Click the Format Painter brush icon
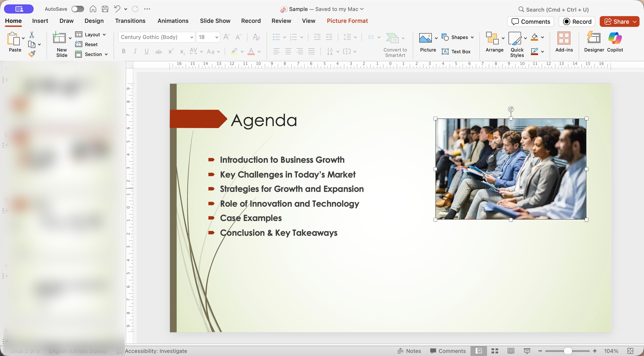The height and width of the screenshot is (356, 644). point(32,54)
